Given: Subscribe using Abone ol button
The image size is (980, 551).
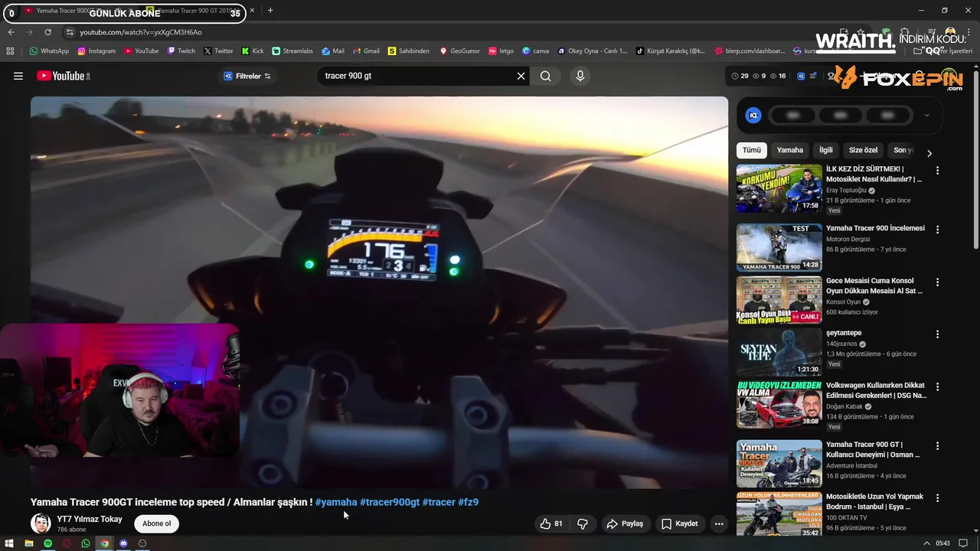Looking at the screenshot, I should (x=157, y=523).
